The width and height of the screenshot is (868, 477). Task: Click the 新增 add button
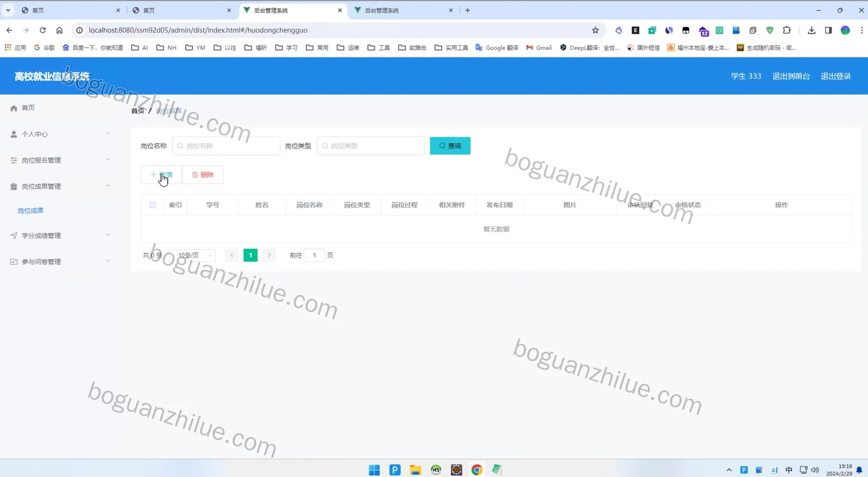tap(161, 174)
